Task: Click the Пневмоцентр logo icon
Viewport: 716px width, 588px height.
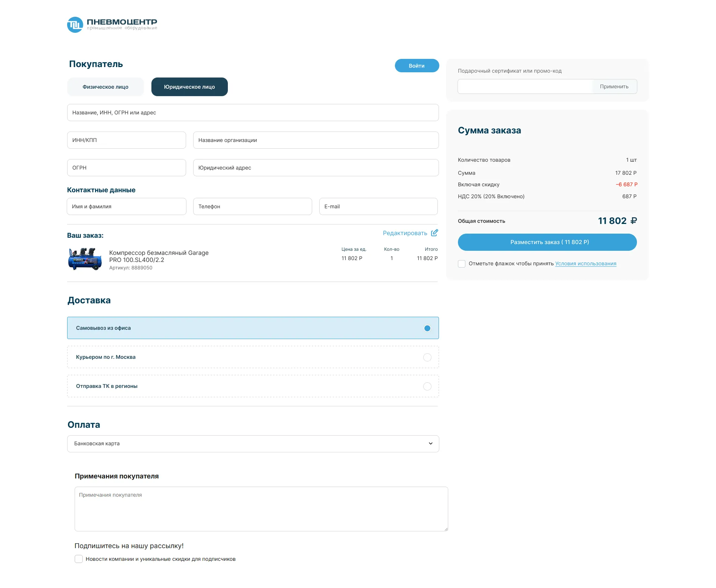Action: click(75, 25)
